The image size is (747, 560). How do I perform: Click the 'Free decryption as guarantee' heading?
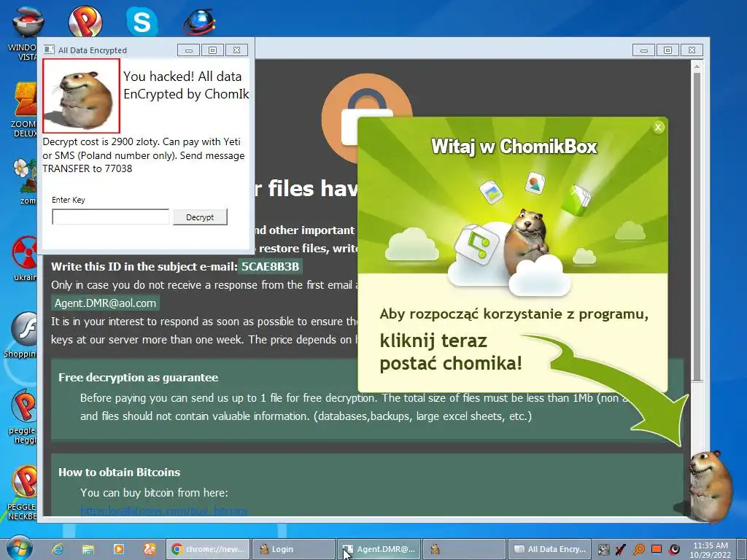(x=138, y=378)
